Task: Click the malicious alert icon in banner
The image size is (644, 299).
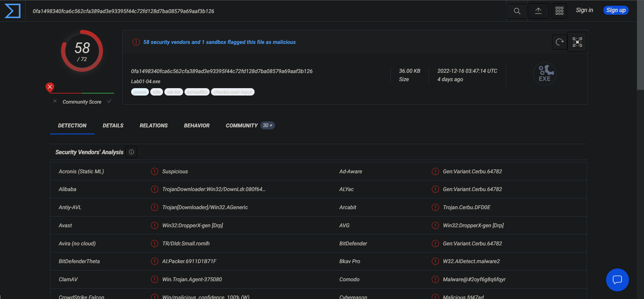Action: point(136,42)
